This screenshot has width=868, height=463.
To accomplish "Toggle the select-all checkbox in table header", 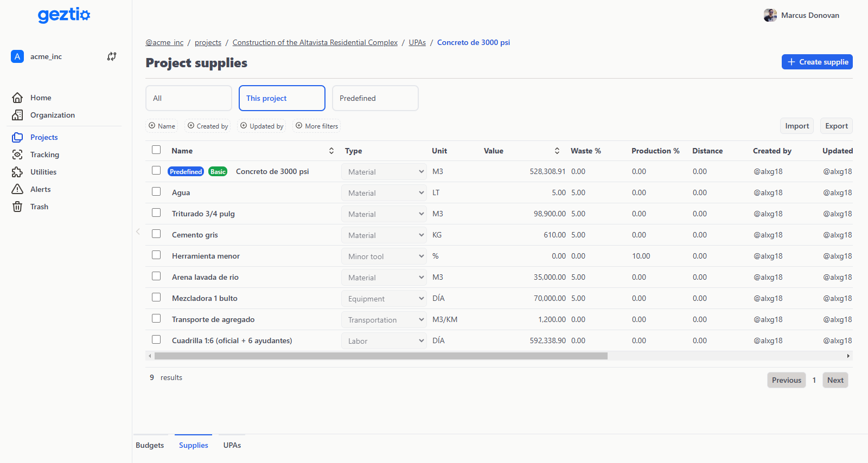I will [156, 150].
